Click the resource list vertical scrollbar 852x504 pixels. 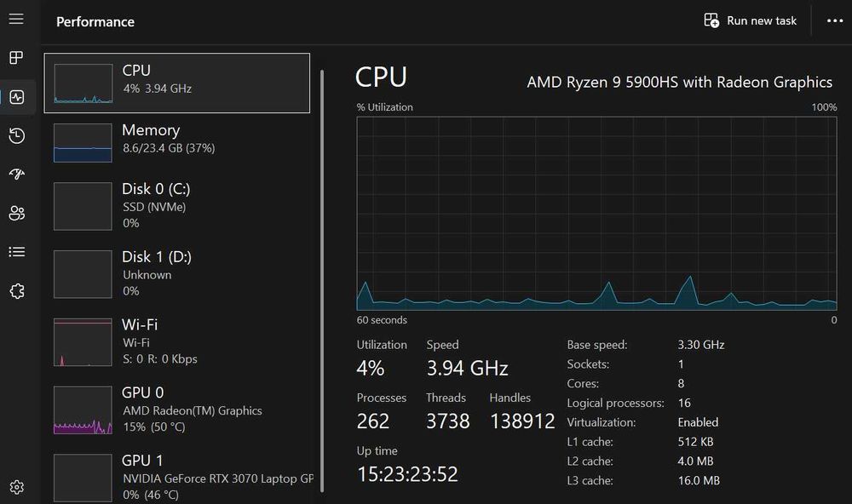click(322, 255)
